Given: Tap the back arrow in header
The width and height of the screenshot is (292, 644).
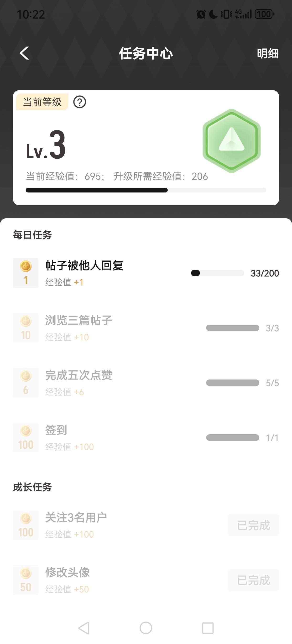Looking at the screenshot, I should tap(25, 53).
